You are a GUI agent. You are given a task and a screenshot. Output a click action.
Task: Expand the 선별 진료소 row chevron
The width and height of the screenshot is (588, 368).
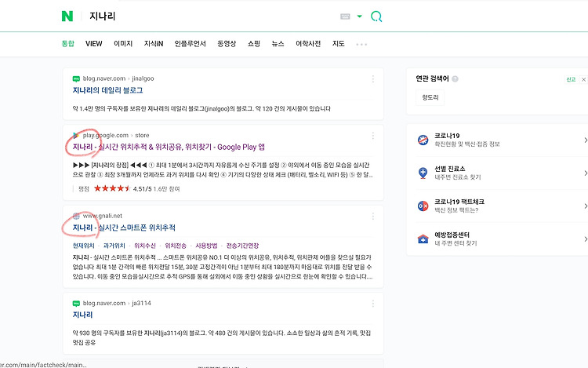tap(585, 173)
